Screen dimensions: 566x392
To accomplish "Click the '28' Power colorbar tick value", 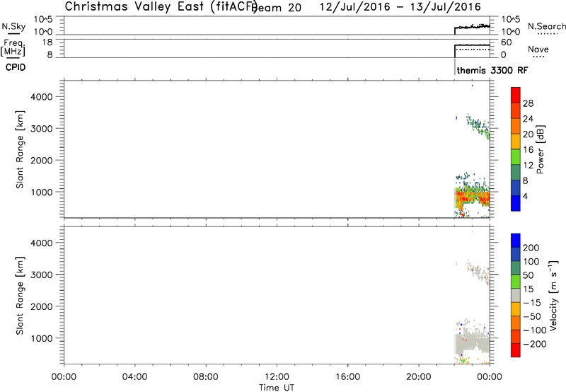I will pos(528,103).
